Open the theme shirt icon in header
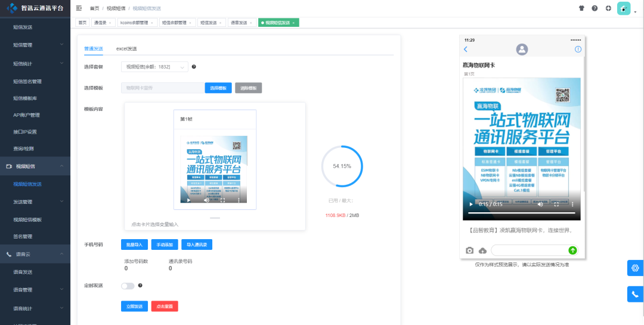The width and height of the screenshot is (644, 325). coord(581,8)
